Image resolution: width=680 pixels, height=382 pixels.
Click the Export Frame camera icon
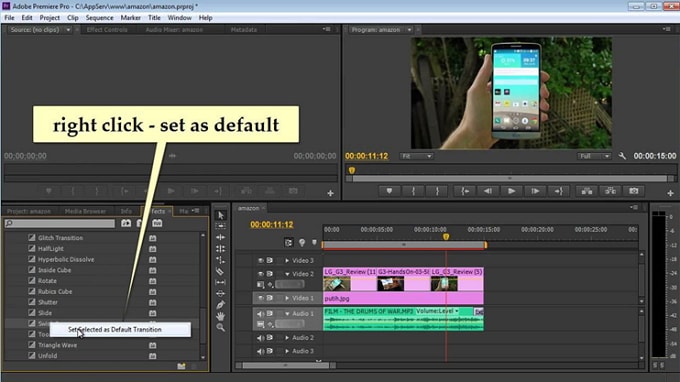coord(633,191)
